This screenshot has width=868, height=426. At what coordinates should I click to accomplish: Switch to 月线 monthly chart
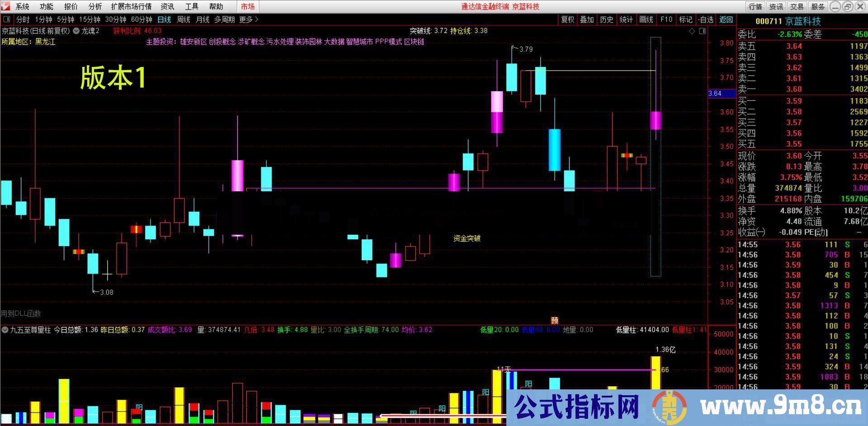click(203, 19)
